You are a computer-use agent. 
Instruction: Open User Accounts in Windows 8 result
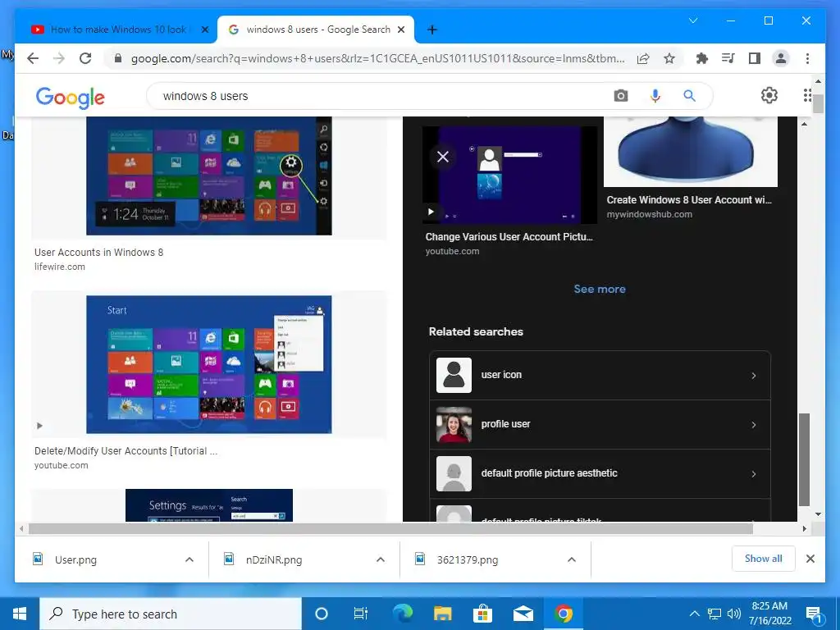(98, 253)
